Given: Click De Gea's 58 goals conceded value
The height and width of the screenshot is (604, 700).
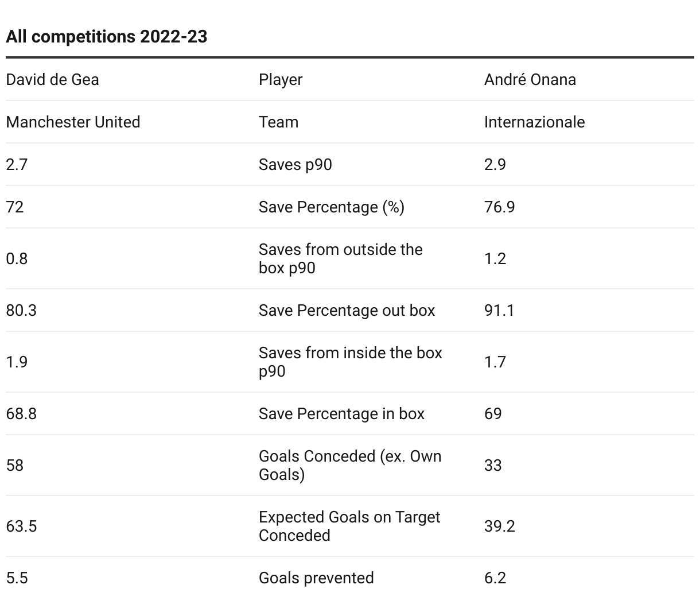Looking at the screenshot, I should [15, 465].
